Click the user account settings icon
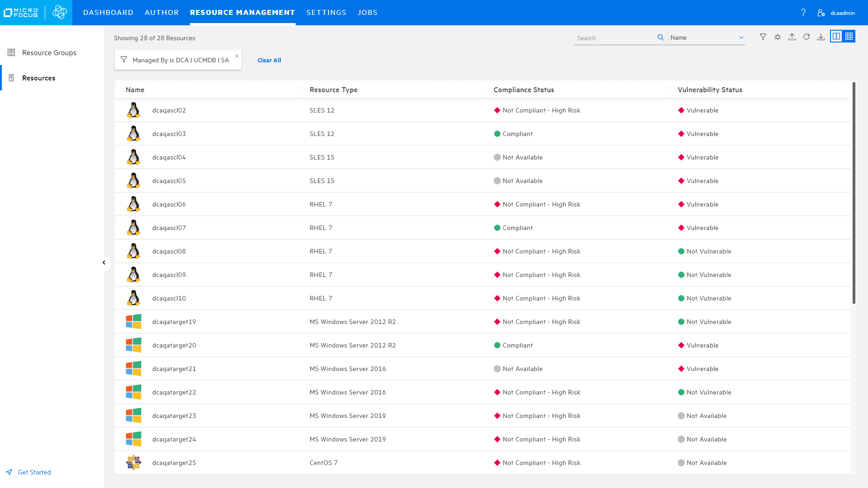This screenshot has width=868, height=488. pyautogui.click(x=821, y=13)
